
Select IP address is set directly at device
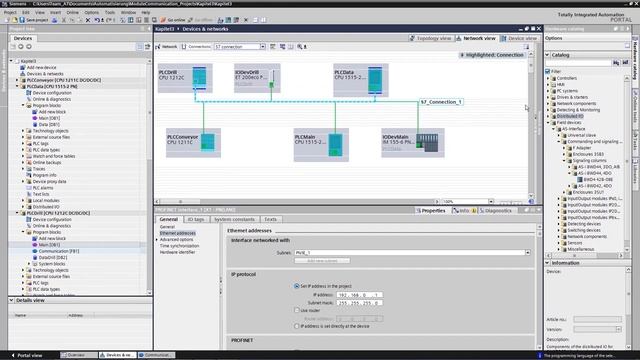(x=297, y=326)
